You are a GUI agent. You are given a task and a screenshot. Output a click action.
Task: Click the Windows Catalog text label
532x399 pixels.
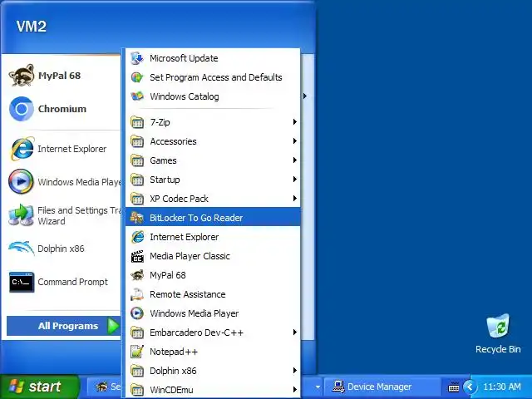[185, 96]
